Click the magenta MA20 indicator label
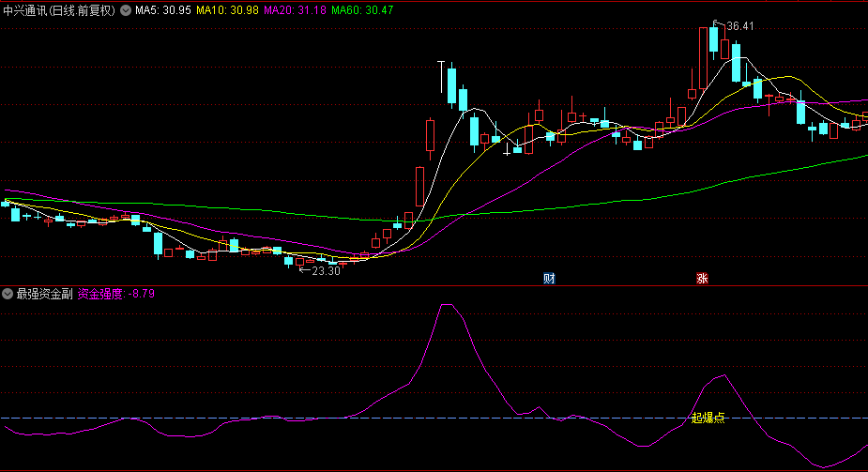This screenshot has width=868, height=472. (295, 10)
